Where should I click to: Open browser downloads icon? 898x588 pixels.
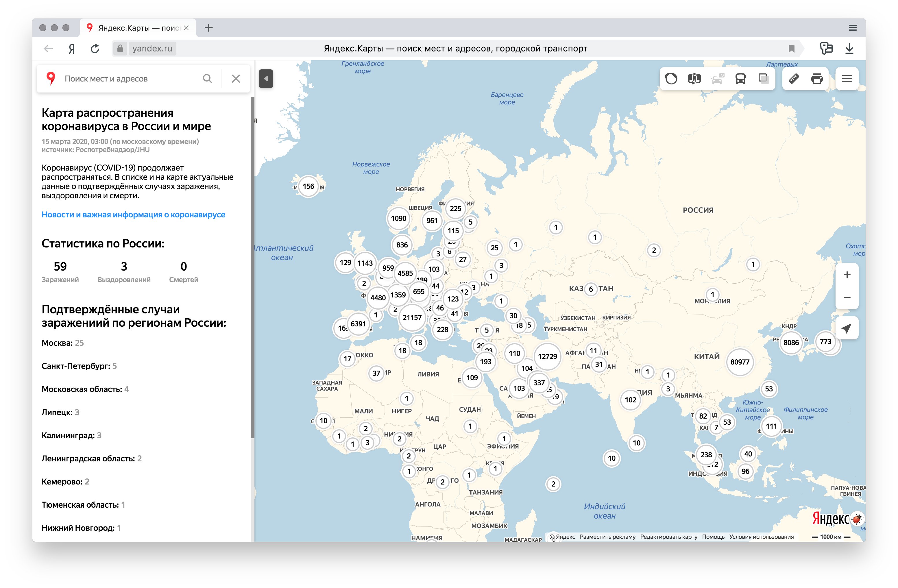pyautogui.click(x=849, y=48)
